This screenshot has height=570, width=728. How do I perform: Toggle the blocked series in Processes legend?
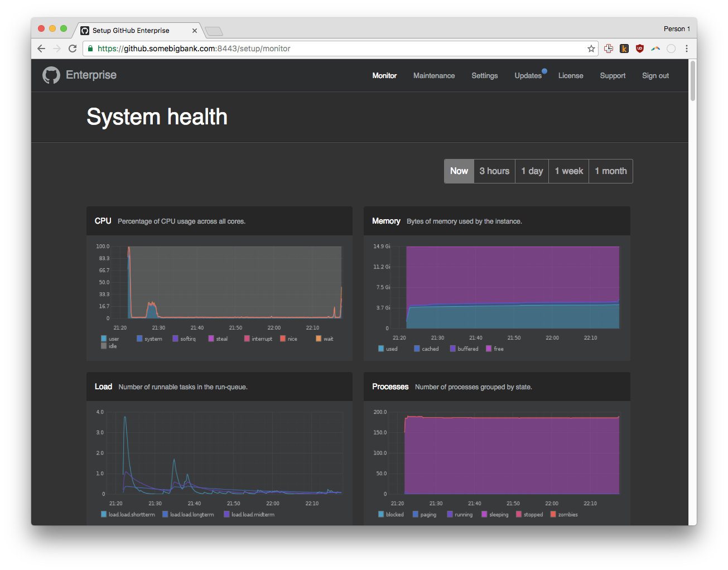point(390,514)
